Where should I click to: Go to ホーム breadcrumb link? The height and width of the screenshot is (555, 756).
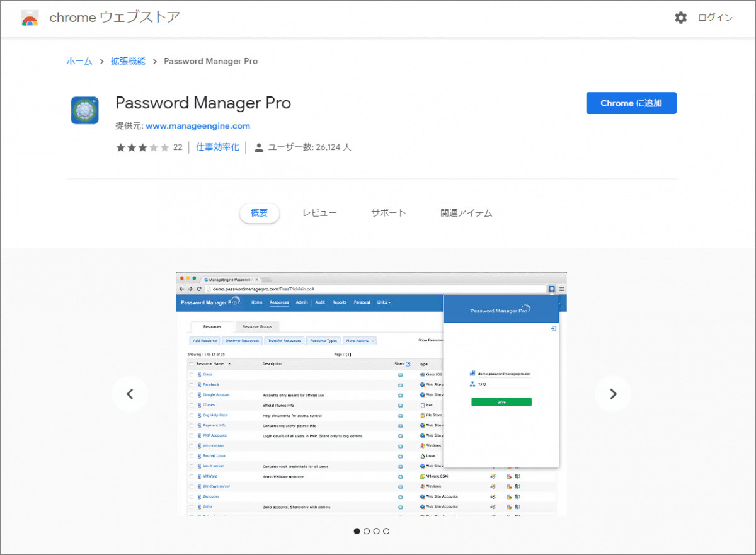pyautogui.click(x=79, y=61)
